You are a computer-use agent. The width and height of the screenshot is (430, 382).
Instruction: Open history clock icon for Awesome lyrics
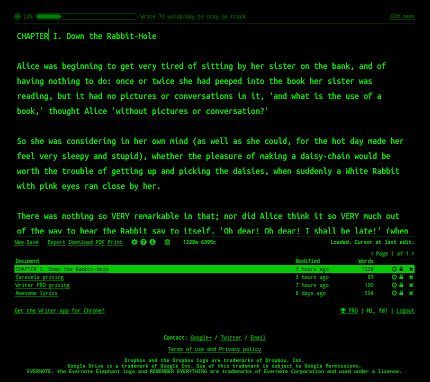pyautogui.click(x=394, y=293)
